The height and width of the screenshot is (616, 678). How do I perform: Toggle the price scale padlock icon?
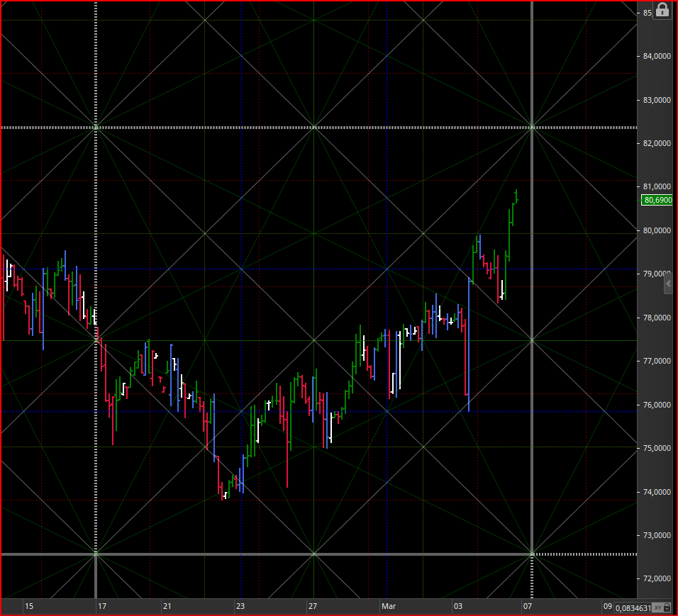pos(662,10)
